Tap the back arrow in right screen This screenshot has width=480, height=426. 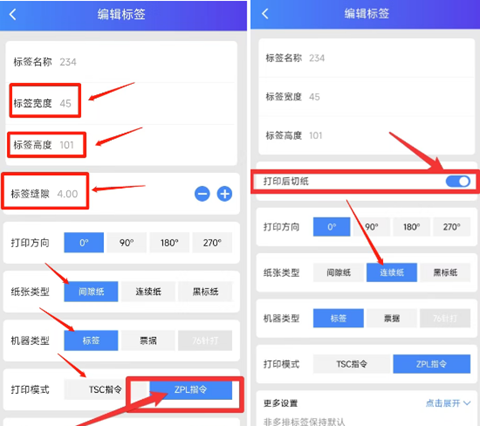(x=265, y=14)
